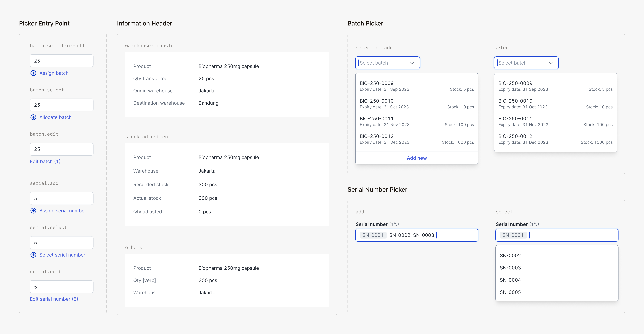The width and height of the screenshot is (644, 334).
Task: Select SN-0003 from serial dropdown list
Action: click(557, 268)
